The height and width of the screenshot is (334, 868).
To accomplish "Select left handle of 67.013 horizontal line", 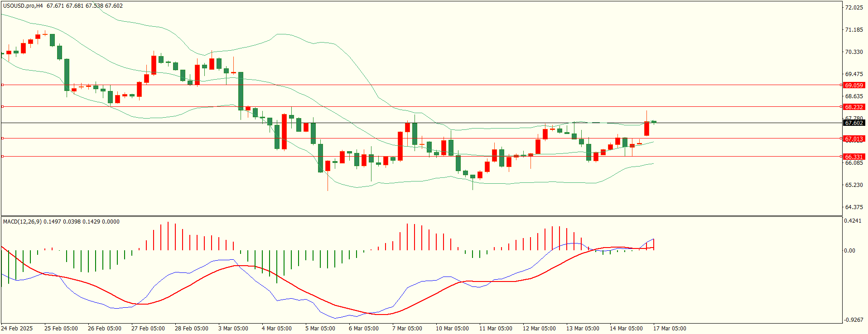I will [2, 138].
